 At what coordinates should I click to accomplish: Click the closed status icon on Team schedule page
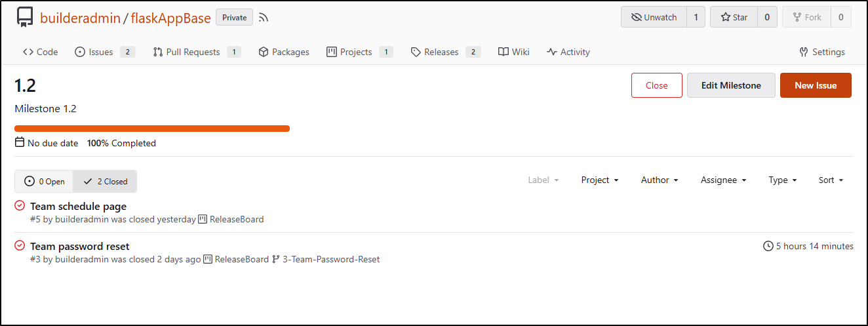pyautogui.click(x=20, y=206)
